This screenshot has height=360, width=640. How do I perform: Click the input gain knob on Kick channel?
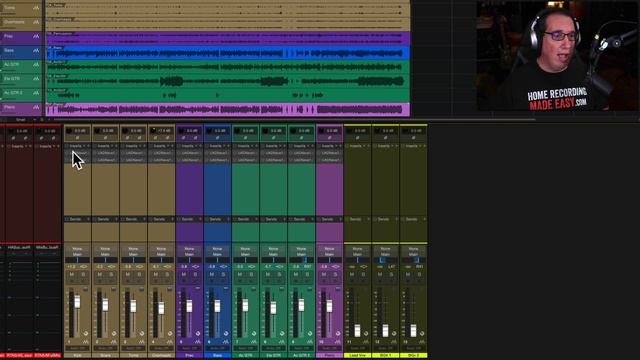(x=69, y=131)
